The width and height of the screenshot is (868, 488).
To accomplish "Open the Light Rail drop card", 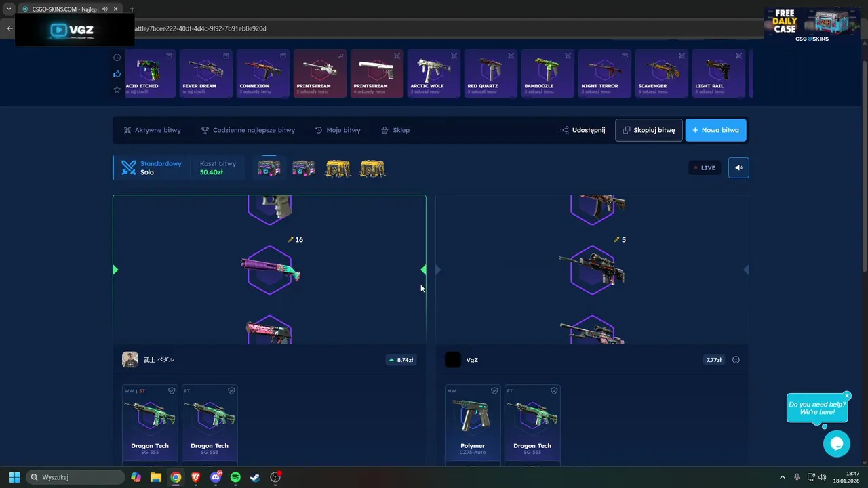I will pyautogui.click(x=718, y=73).
